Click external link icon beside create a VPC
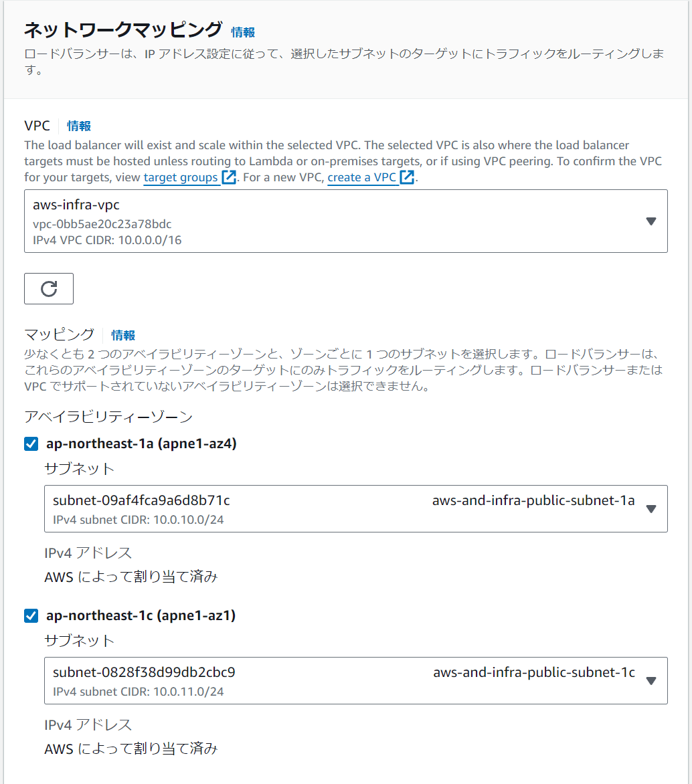 tap(407, 177)
